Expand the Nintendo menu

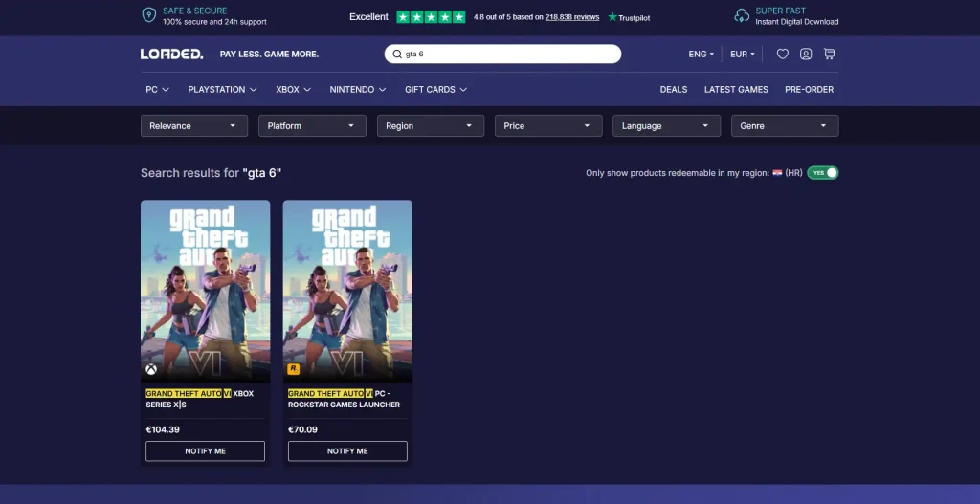358,89
